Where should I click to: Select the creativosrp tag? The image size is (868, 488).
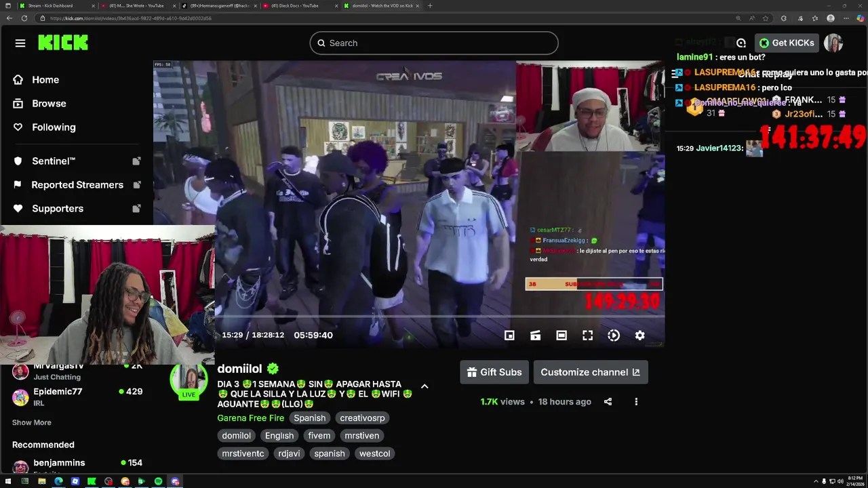click(362, 418)
